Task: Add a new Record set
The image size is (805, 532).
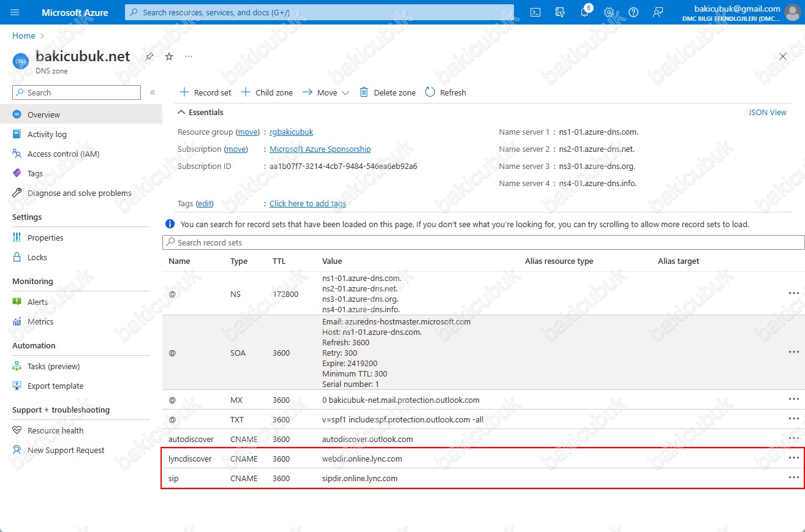Action: 205,92
